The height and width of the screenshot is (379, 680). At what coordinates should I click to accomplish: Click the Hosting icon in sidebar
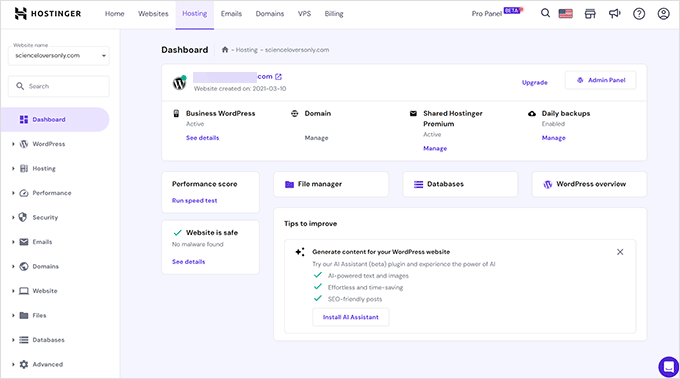(24, 168)
